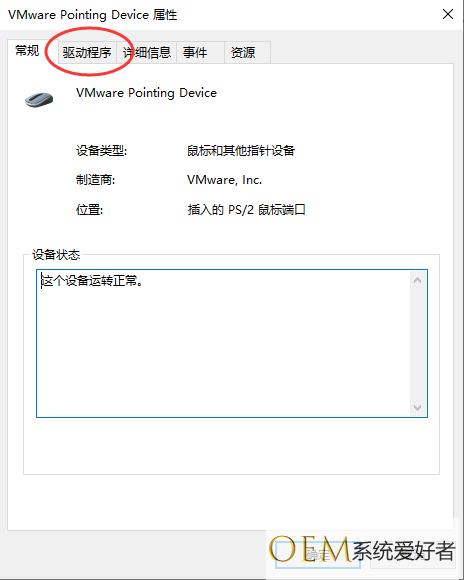Click the 确定 button behind the watermark

click(317, 554)
